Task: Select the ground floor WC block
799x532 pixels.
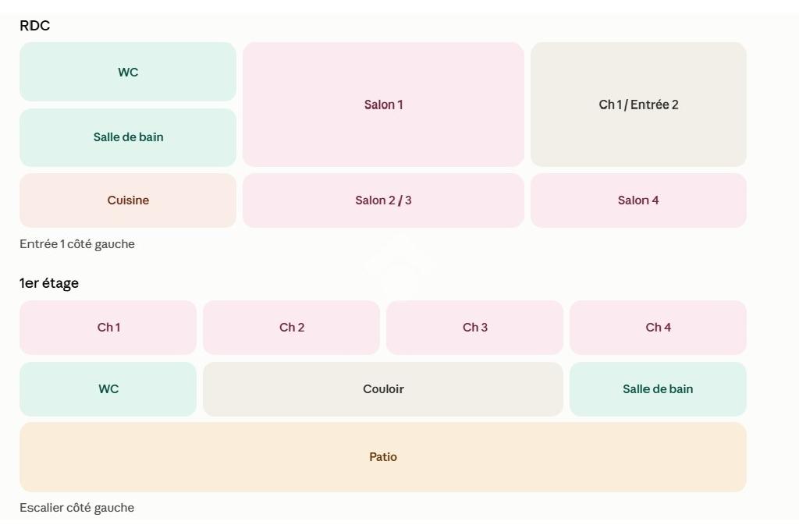Action: click(x=128, y=72)
